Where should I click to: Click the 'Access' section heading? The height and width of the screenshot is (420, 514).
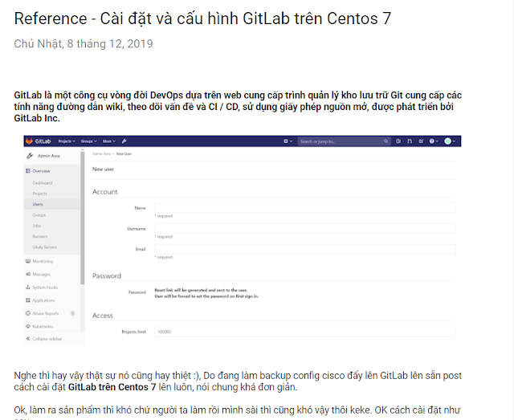[x=103, y=316]
